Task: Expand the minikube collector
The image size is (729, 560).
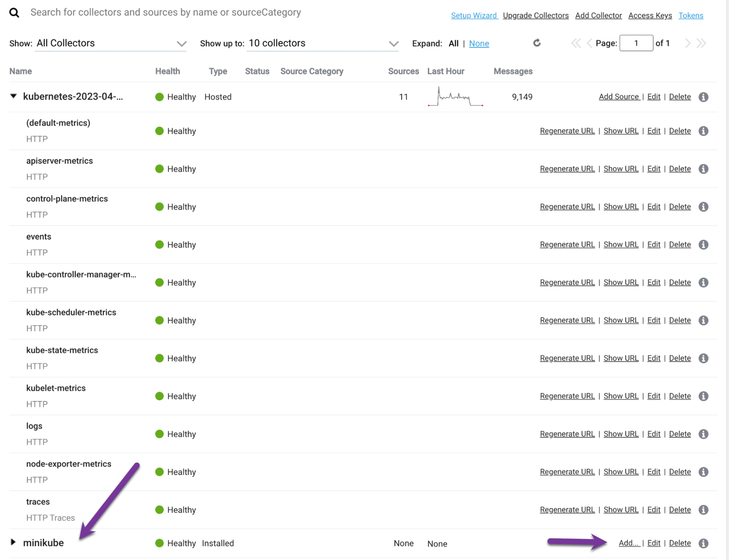Action: [13, 542]
